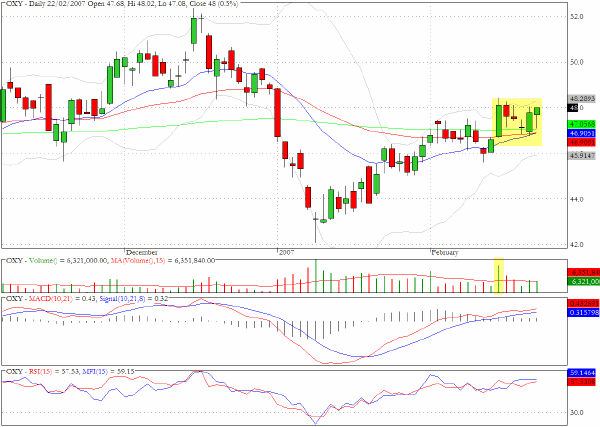
Task: Click the 30.0 level label in RSI panel
Action: pos(577,413)
